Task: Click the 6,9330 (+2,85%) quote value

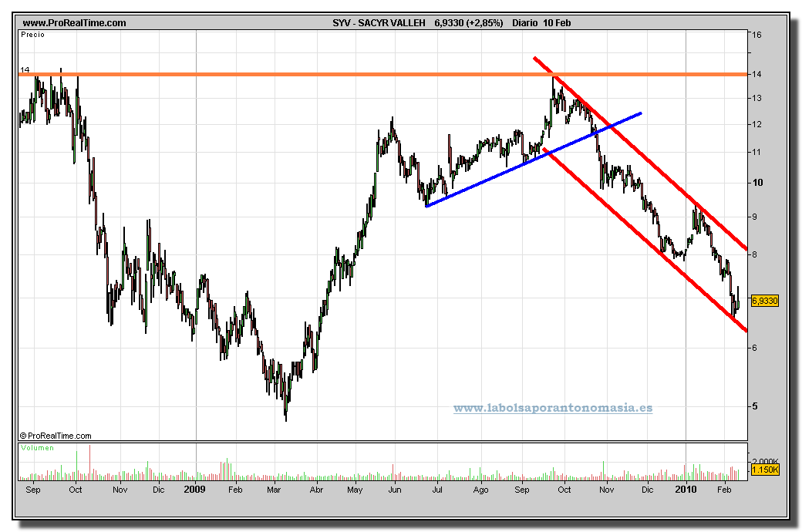Action: click(469, 23)
